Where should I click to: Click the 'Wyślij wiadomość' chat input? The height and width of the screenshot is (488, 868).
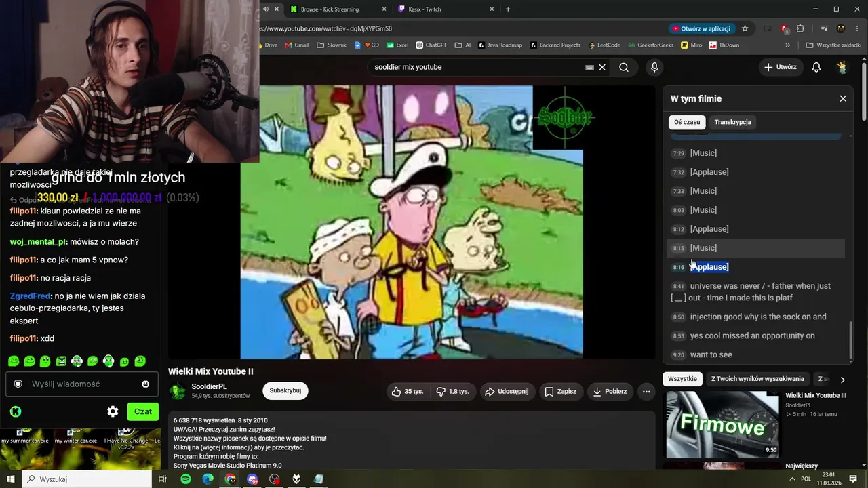82,384
